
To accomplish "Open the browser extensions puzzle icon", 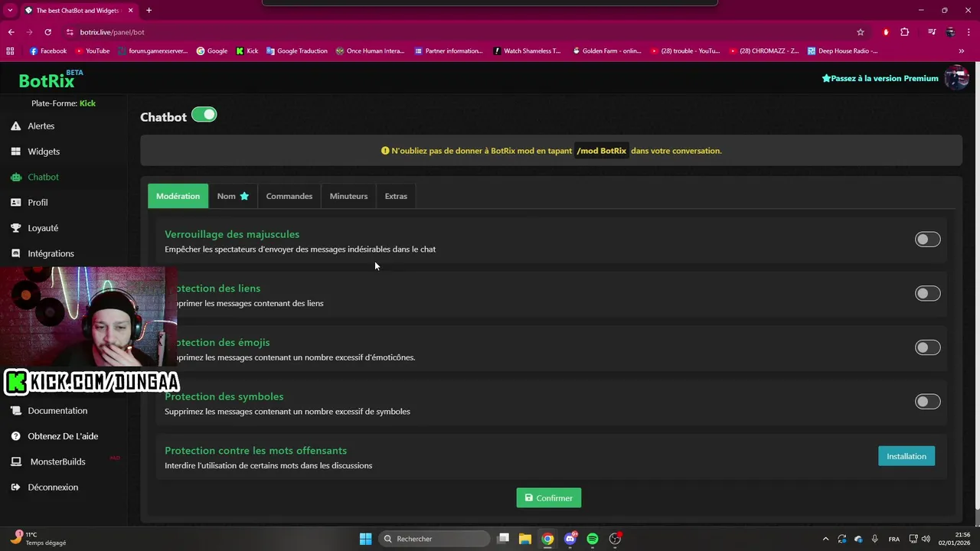I will [x=905, y=32].
